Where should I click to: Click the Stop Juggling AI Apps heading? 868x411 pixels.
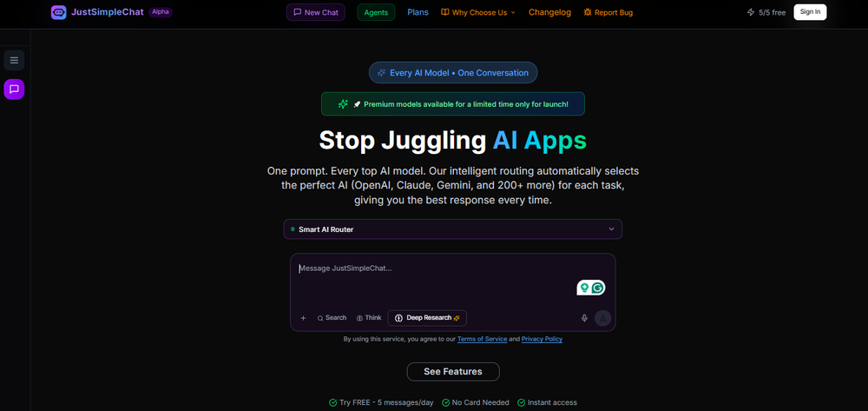point(453,140)
